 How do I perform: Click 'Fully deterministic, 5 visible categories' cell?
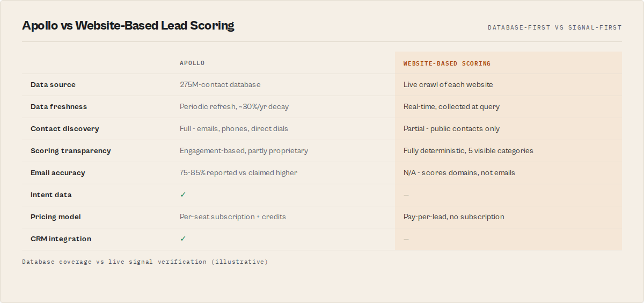pyautogui.click(x=469, y=150)
